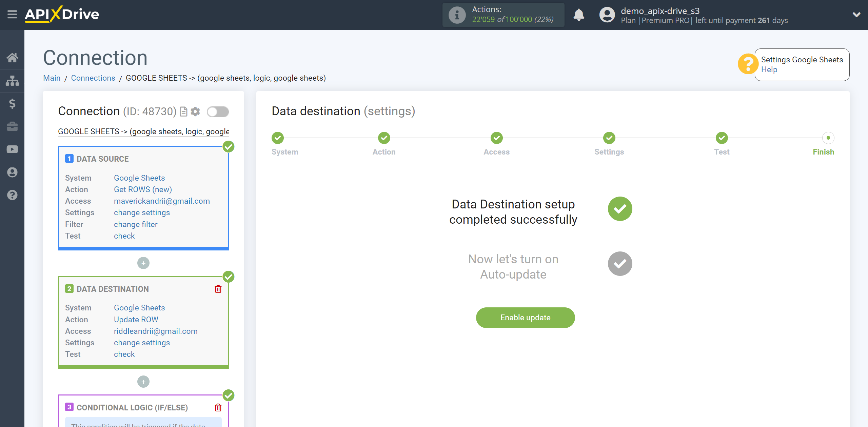Click the add new block plus icon between blocks
The height and width of the screenshot is (427, 868).
(x=143, y=263)
